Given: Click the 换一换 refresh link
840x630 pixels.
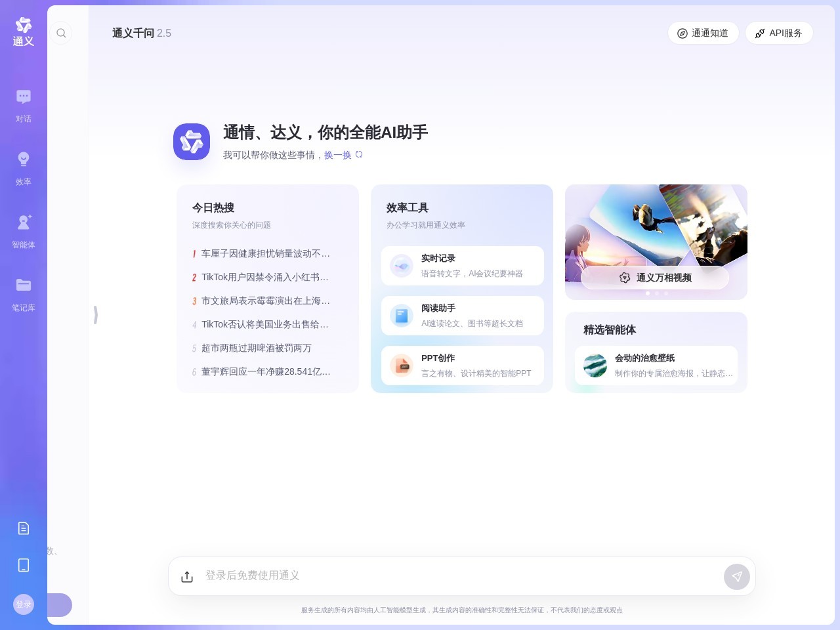Looking at the screenshot, I should (338, 155).
